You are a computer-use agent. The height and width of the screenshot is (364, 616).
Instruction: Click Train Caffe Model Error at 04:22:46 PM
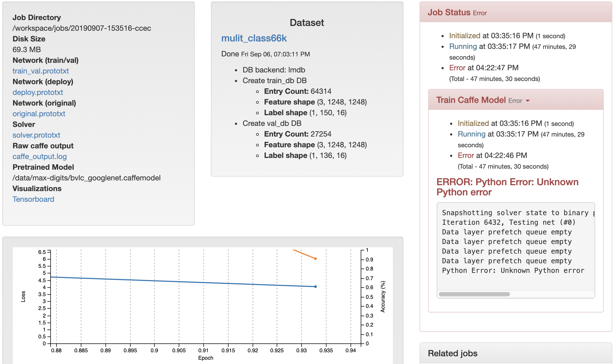click(492, 155)
